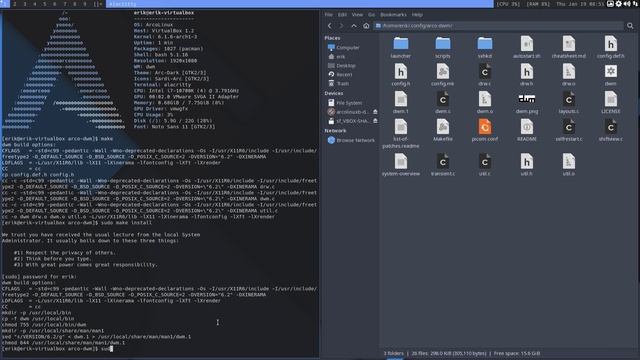This screenshot has width=640, height=360.
Task: Select config.mk file
Action: (442, 75)
